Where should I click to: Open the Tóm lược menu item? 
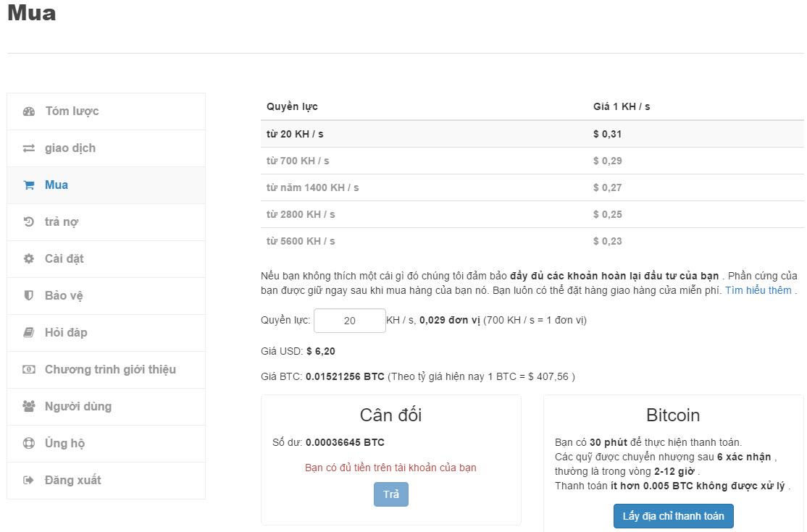(x=106, y=111)
